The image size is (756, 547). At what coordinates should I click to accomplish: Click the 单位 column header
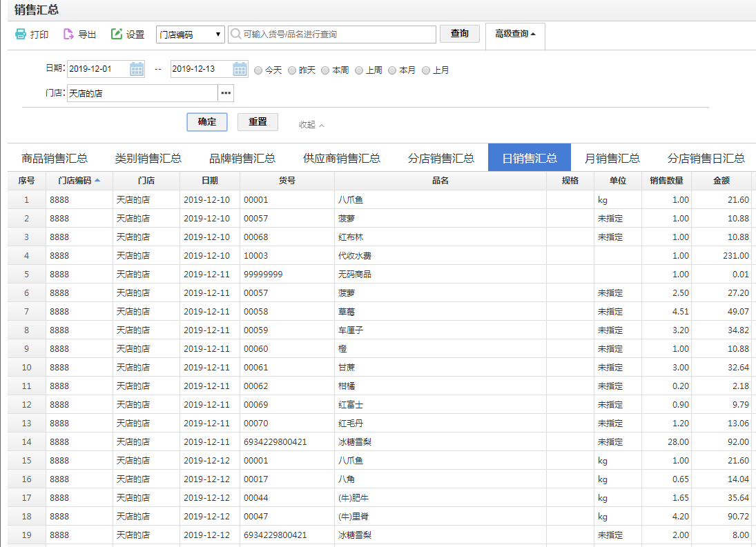pyautogui.click(x=618, y=181)
